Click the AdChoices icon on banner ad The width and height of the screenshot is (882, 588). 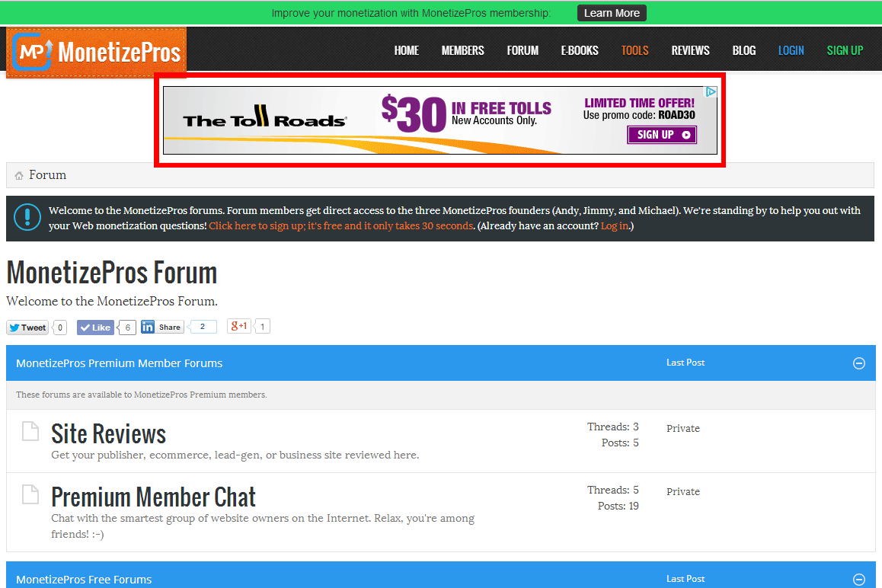(710, 92)
